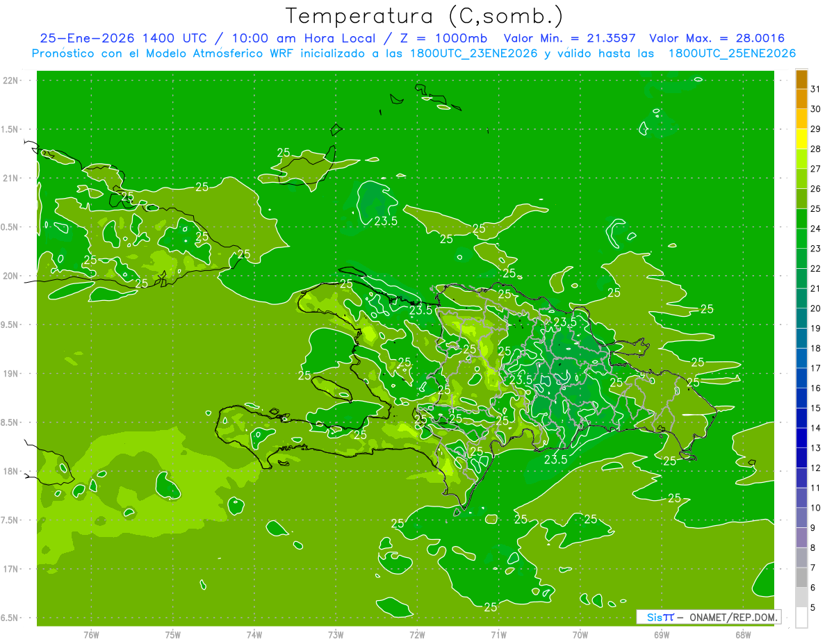This screenshot has width=834, height=644.
Task: Click the 69W longitude axis label
Action: (661, 634)
